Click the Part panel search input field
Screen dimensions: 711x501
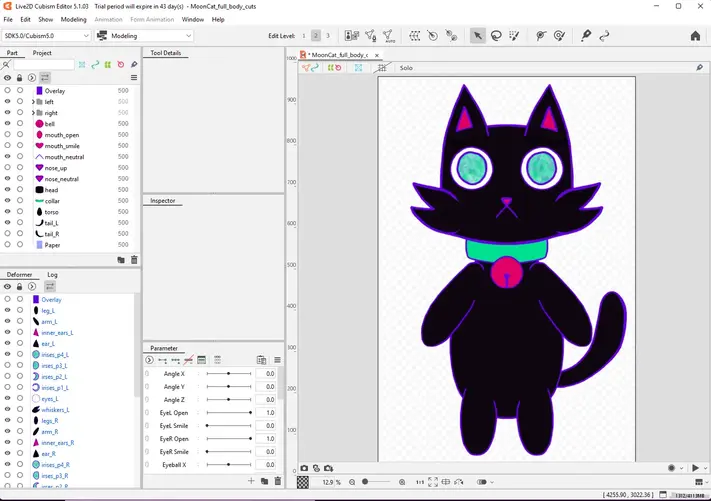(44, 64)
